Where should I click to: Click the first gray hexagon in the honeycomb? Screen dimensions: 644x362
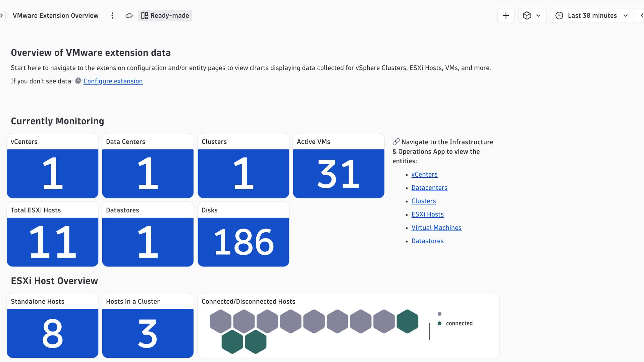point(221,321)
